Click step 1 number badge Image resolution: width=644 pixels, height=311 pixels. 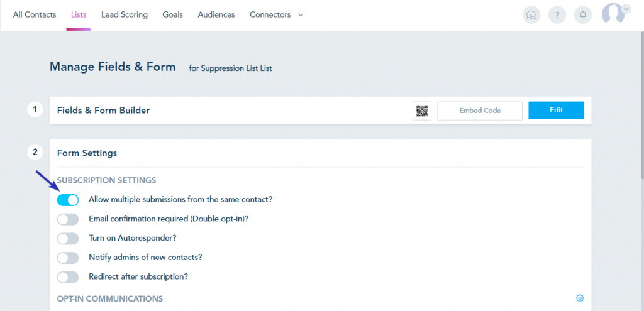click(x=35, y=109)
